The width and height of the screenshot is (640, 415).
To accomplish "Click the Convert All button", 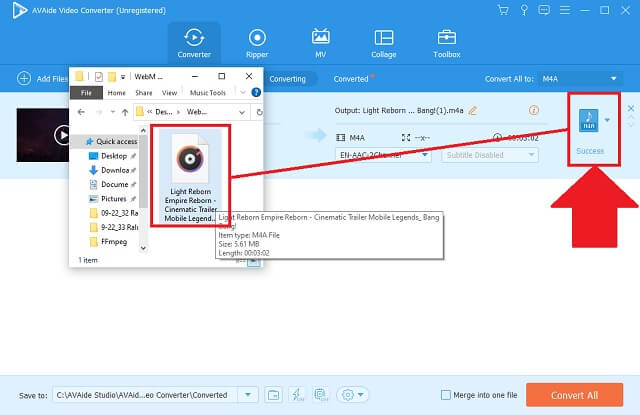I will pyautogui.click(x=574, y=395).
